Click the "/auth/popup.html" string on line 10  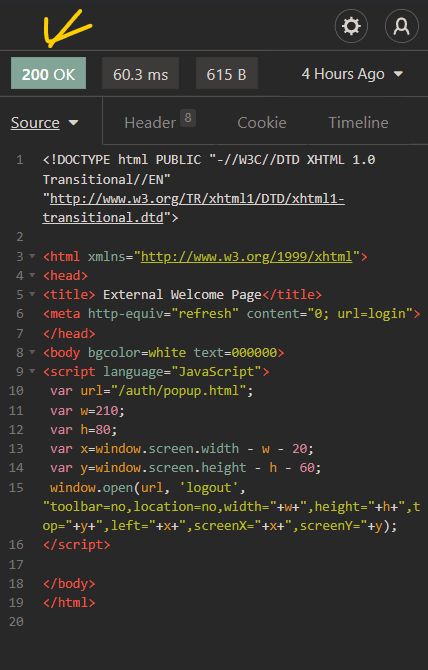pyautogui.click(x=179, y=391)
